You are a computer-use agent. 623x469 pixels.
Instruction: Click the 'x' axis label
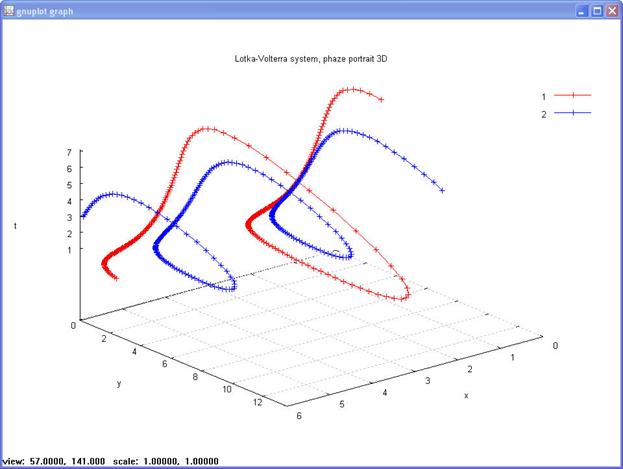[x=466, y=395]
